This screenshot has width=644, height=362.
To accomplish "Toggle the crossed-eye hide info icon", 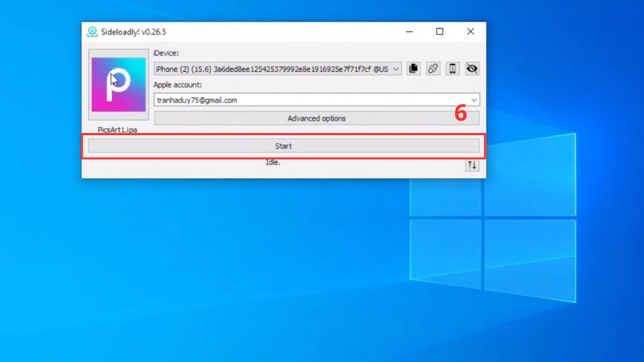I will [472, 69].
